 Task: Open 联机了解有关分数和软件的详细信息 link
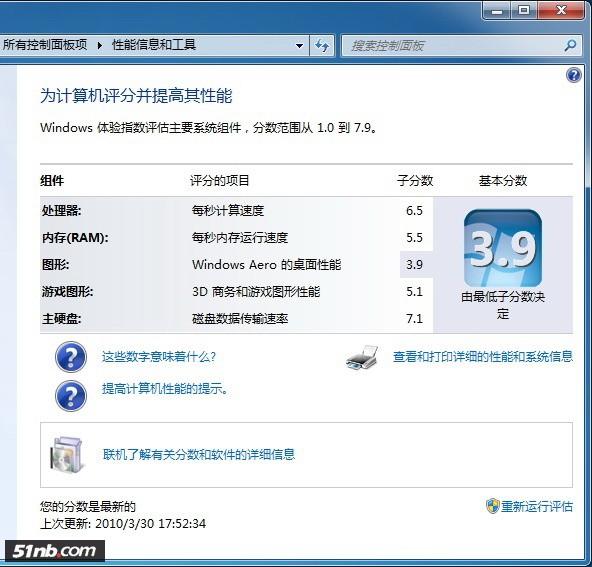click(x=199, y=454)
